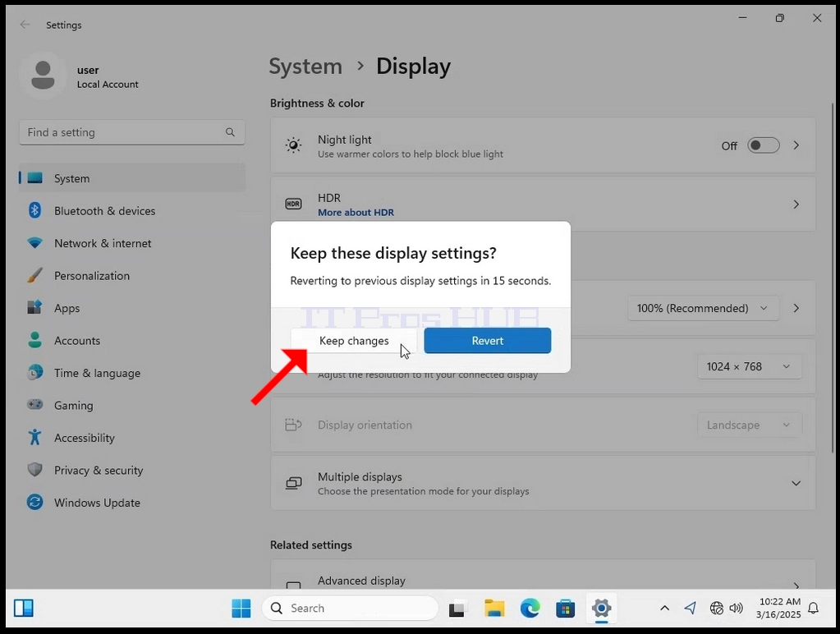Open Time & language settings
This screenshot has width=840, height=634.
coord(131,373)
